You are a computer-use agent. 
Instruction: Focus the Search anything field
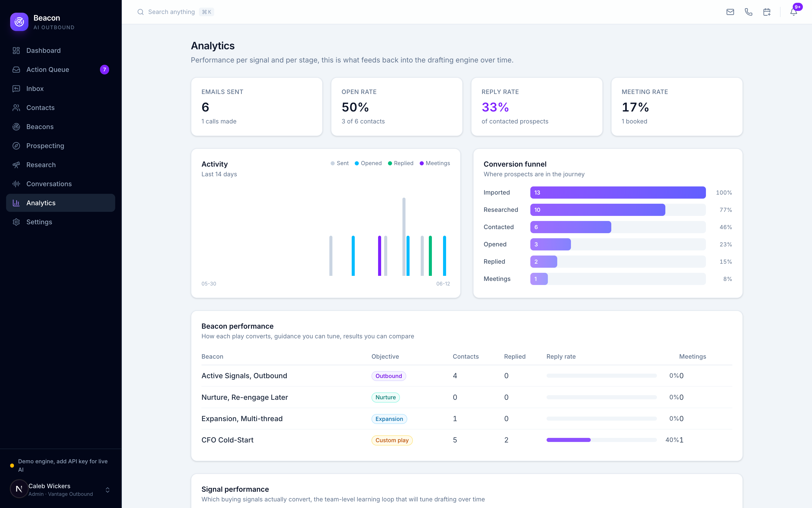[176, 12]
